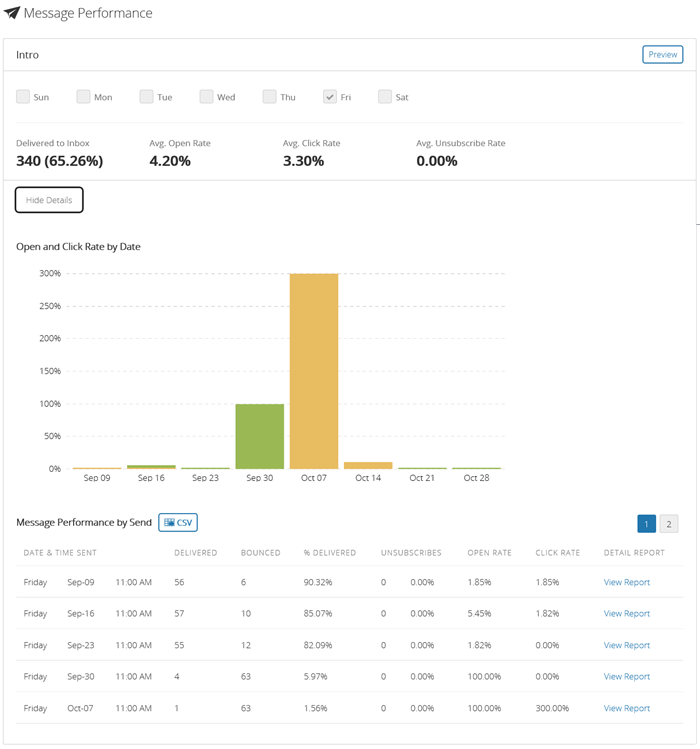The height and width of the screenshot is (749, 700).
Task: Click the tall orange Oct 07 chart bar
Action: 314,370
